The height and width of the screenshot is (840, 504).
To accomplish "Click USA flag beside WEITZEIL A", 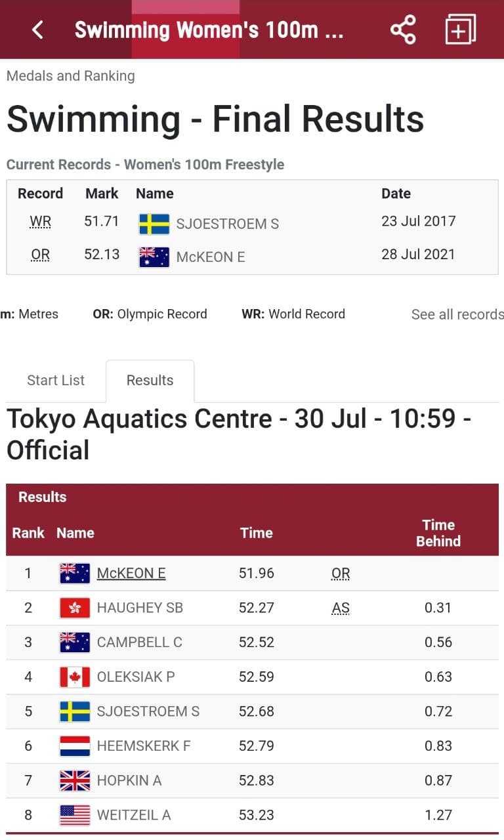I will (75, 815).
